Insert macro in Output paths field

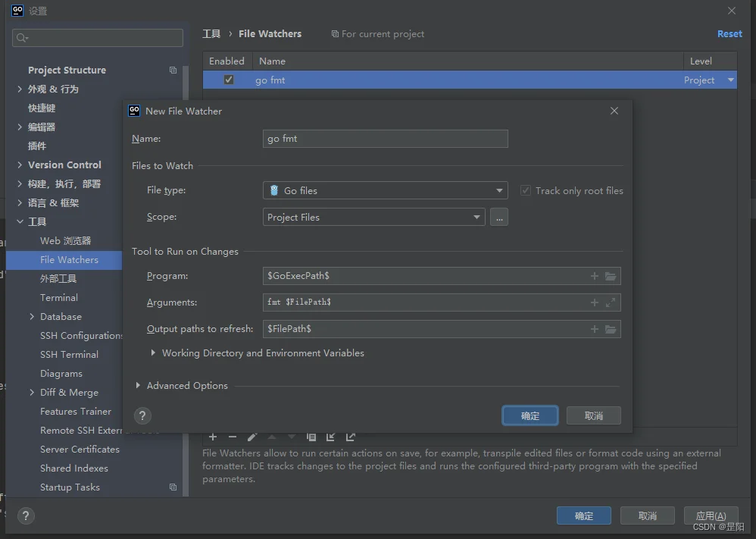tap(595, 329)
